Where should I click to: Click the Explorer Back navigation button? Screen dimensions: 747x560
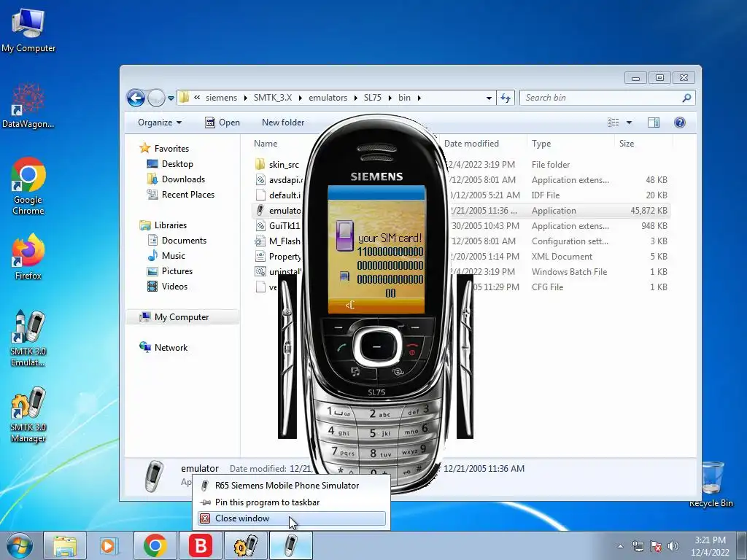(136, 98)
